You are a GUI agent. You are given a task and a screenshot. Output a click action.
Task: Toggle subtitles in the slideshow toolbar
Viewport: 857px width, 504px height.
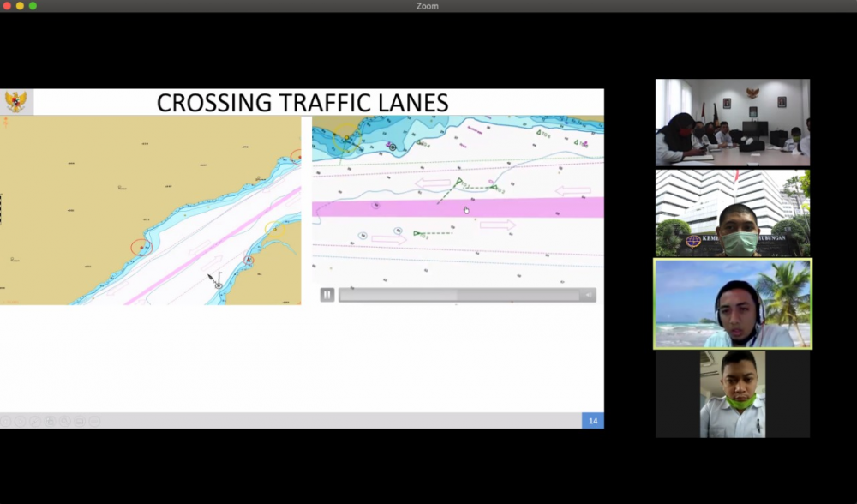(x=79, y=422)
